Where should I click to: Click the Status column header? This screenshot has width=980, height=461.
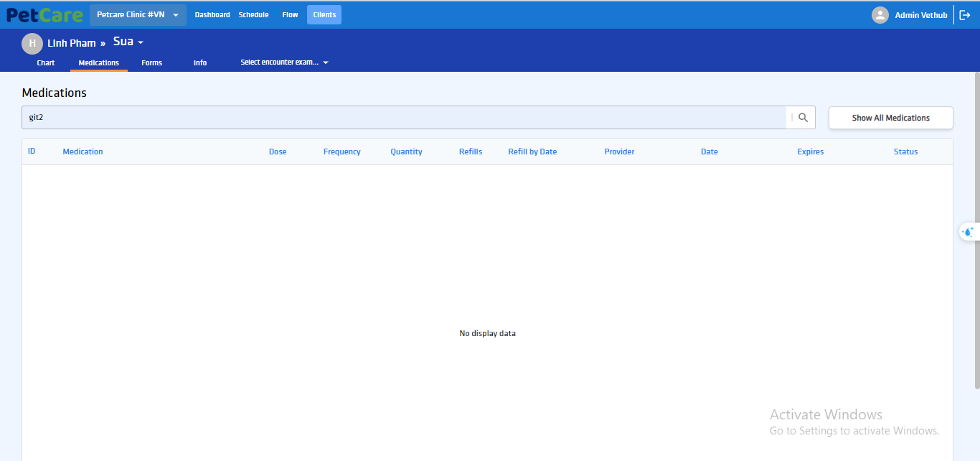coord(906,152)
